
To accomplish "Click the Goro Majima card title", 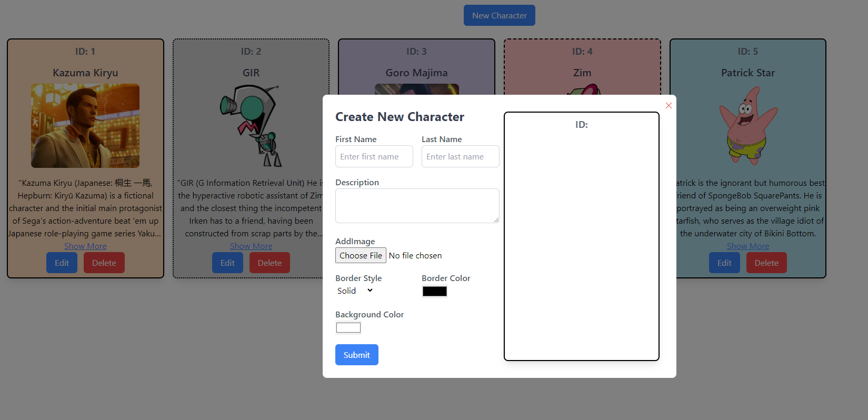I will pos(416,73).
